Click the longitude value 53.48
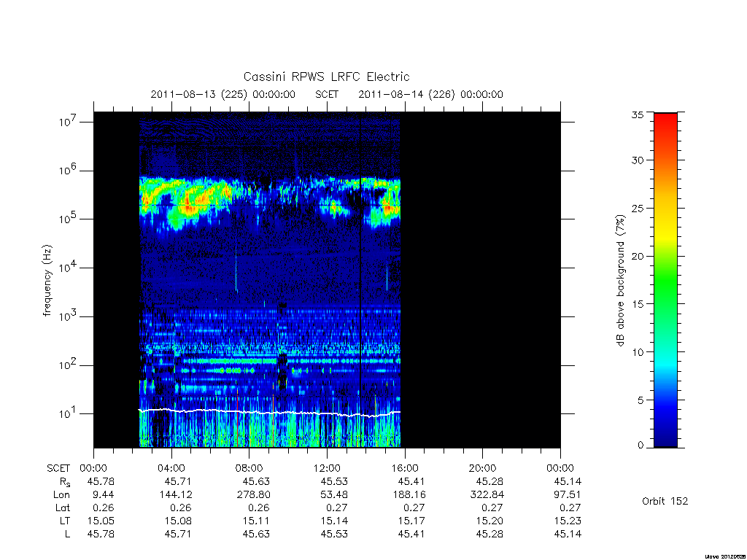The height and width of the screenshot is (560, 747). [x=334, y=495]
